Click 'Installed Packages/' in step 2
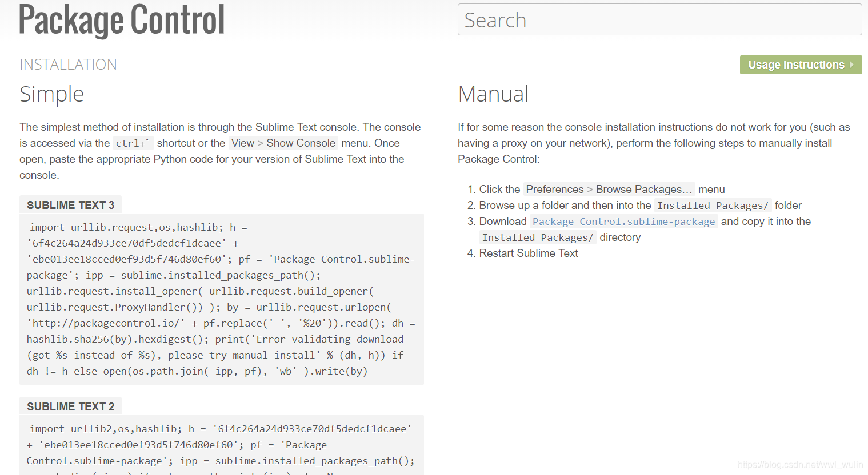This screenshot has width=868, height=475. pos(713,206)
